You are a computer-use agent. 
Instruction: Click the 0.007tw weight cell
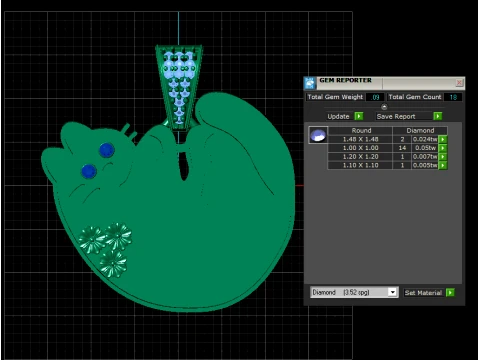pos(425,157)
